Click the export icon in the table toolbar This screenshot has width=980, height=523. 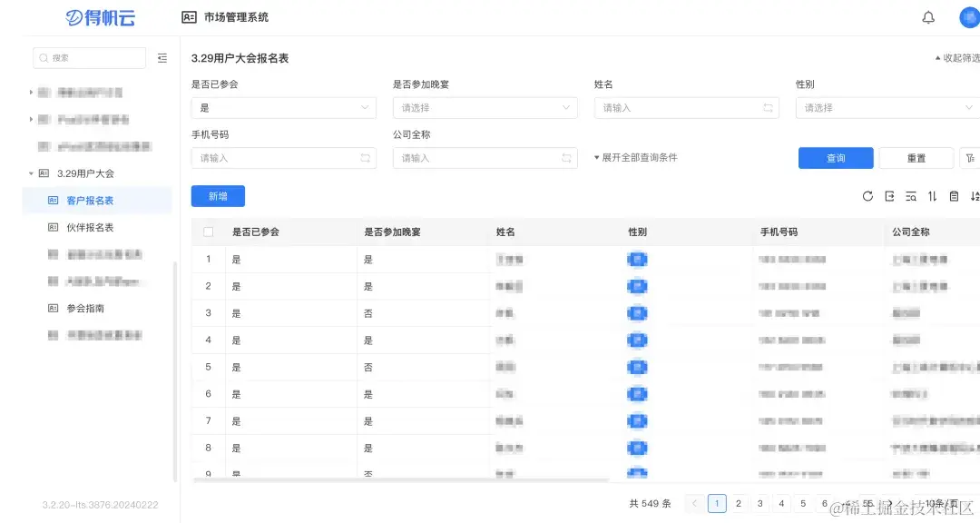point(890,195)
